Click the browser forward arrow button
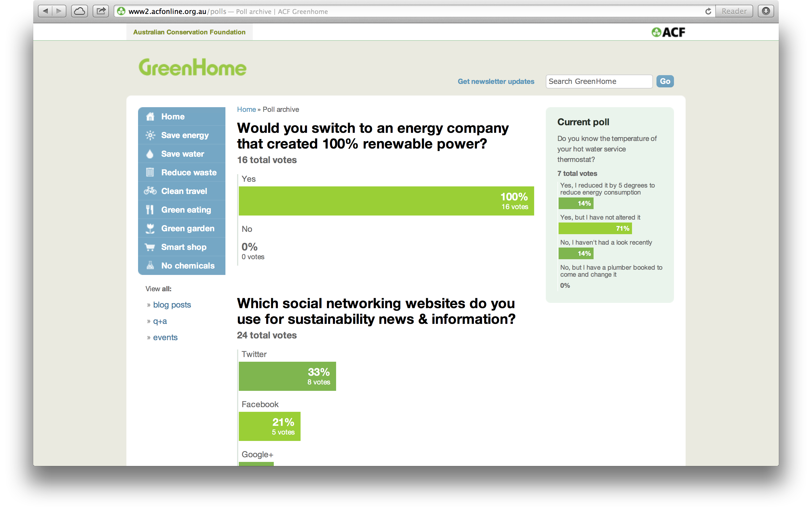Image resolution: width=812 pixels, height=512 pixels. point(59,11)
